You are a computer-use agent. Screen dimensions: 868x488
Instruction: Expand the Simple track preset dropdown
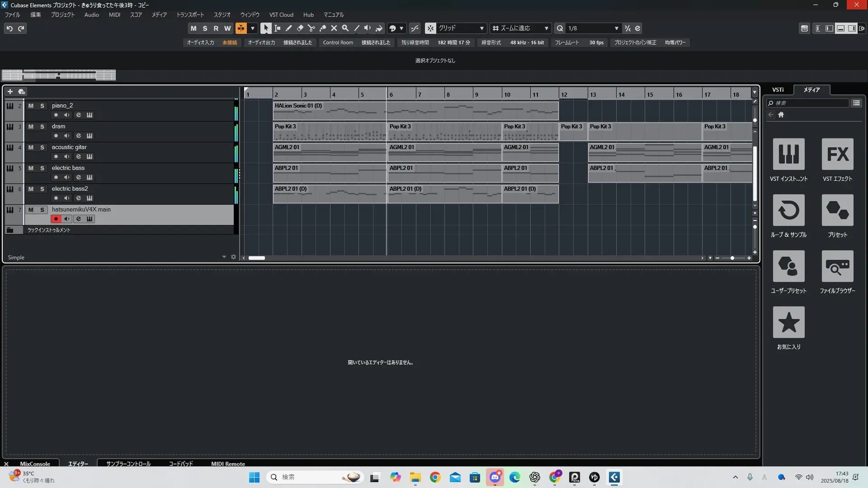click(224, 257)
